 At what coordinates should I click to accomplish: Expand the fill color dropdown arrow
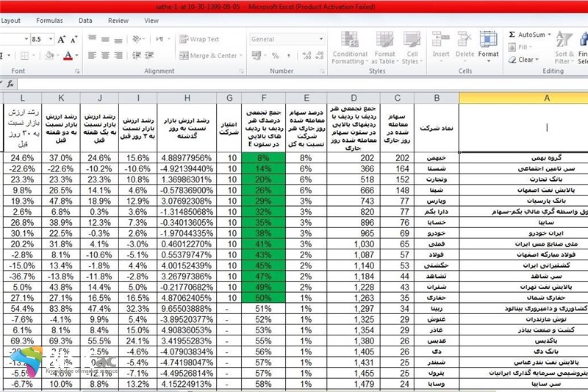pyautogui.click(x=58, y=55)
